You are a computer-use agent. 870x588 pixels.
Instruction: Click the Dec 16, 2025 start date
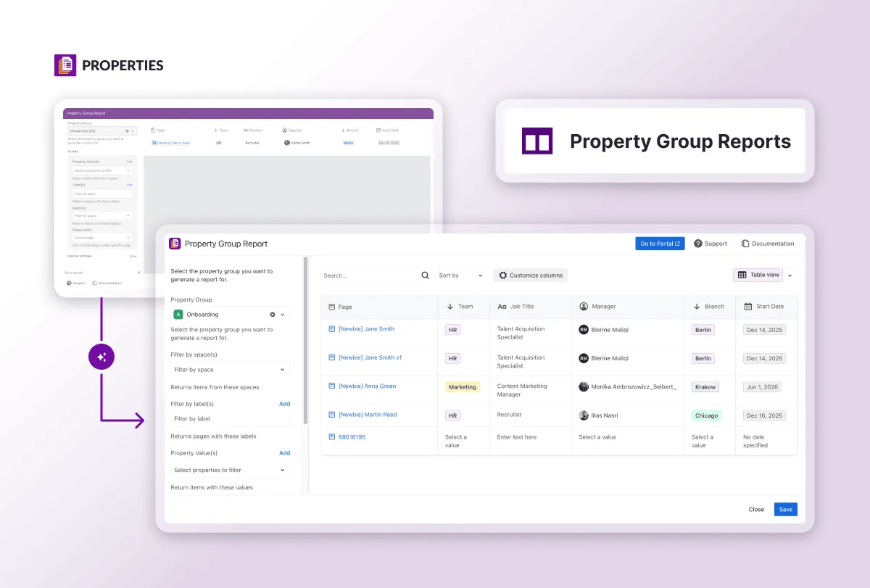765,415
